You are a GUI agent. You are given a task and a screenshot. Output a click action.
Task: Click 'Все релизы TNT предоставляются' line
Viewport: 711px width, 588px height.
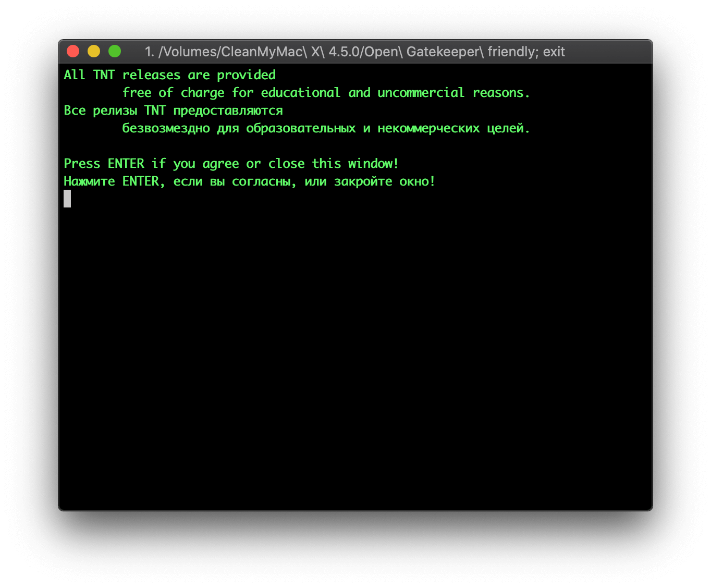(173, 111)
